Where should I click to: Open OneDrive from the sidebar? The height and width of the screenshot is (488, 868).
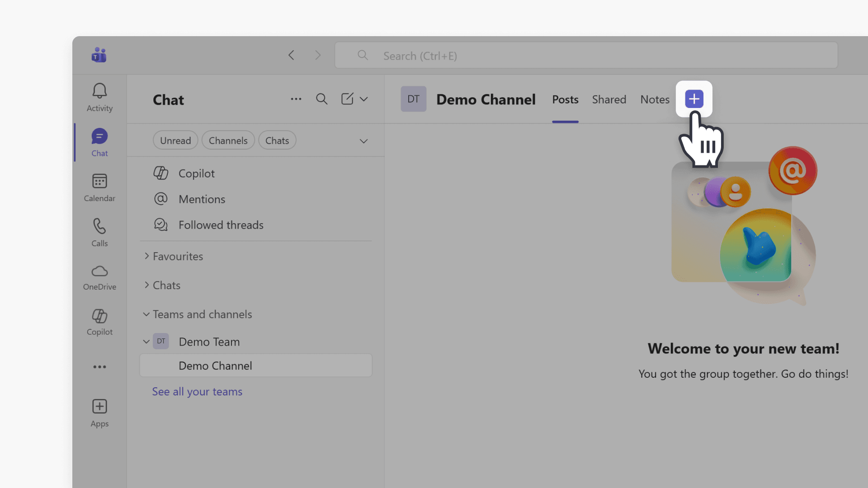tap(99, 277)
